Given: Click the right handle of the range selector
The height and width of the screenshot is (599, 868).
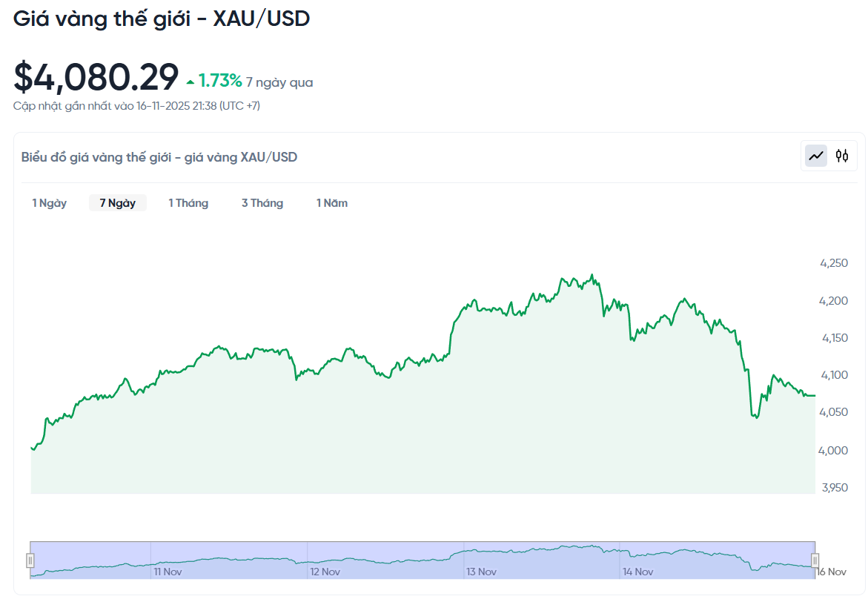Looking at the screenshot, I should pos(815,560).
